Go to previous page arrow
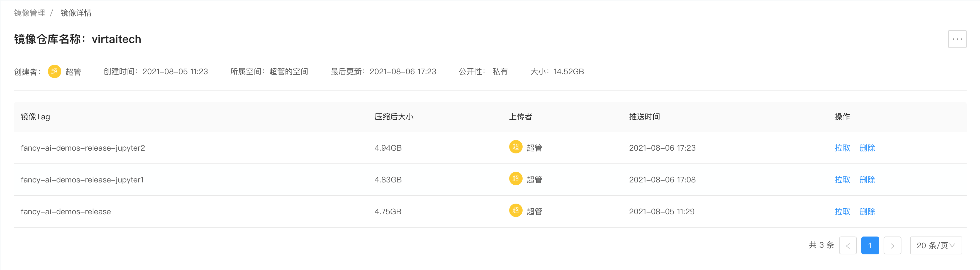980x270 pixels. [848, 245]
